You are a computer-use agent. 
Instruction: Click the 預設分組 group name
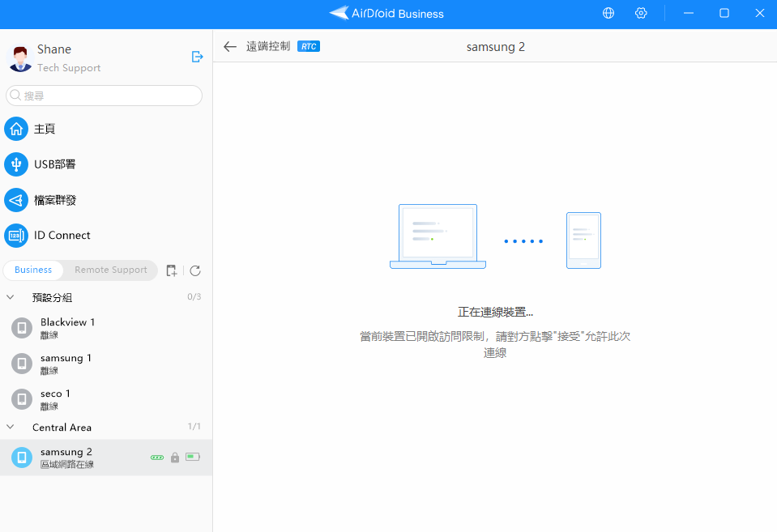click(x=52, y=298)
